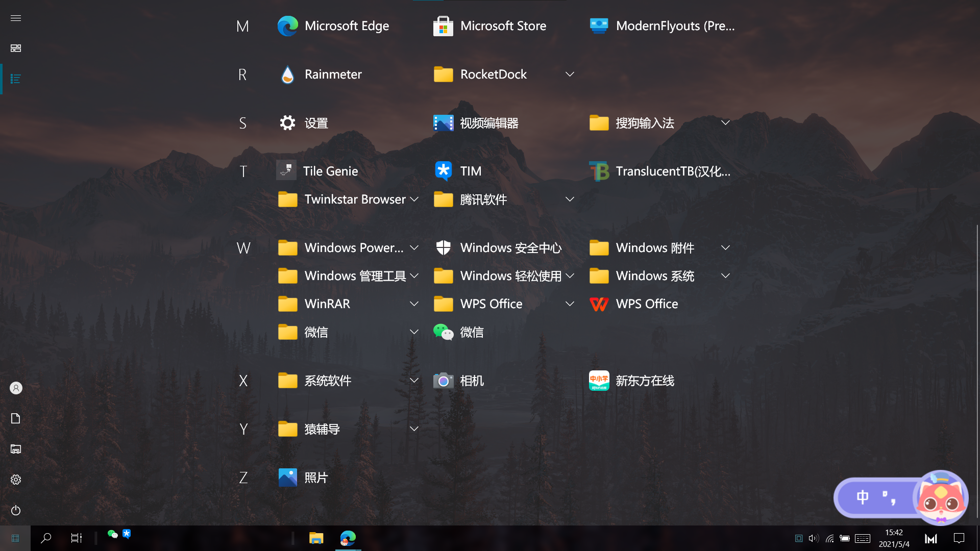980x551 pixels.
Task: Open the 微信 app with green chat icon
Action: tap(458, 332)
